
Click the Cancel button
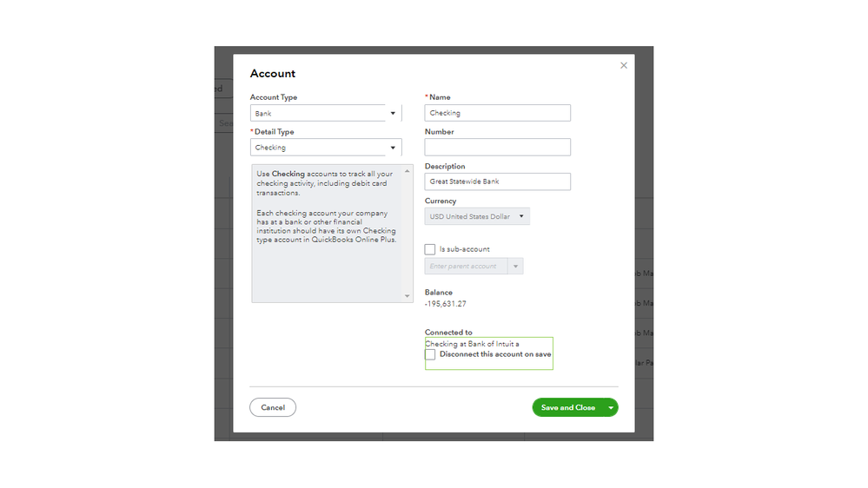point(273,407)
